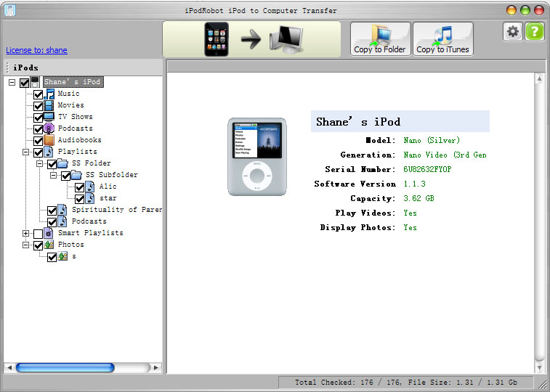Click the iPod device icon beside Shane's iPod

[35, 82]
